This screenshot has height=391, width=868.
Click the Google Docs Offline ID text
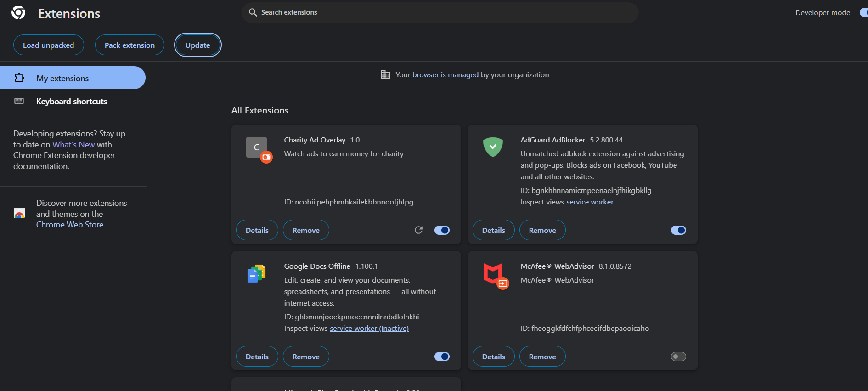351,317
